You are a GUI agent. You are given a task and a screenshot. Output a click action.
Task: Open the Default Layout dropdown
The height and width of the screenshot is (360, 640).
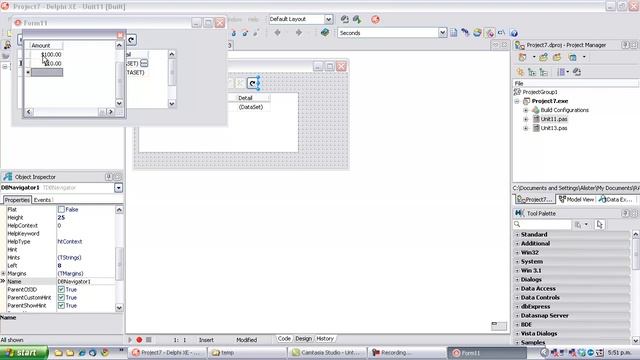(329, 19)
